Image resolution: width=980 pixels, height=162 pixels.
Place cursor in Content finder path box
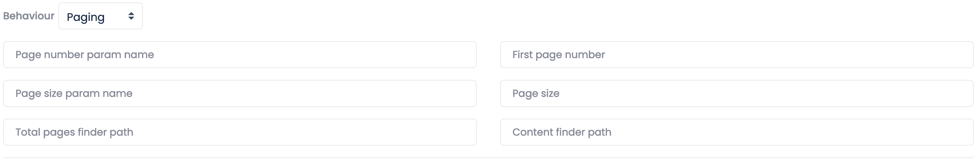[x=736, y=132]
